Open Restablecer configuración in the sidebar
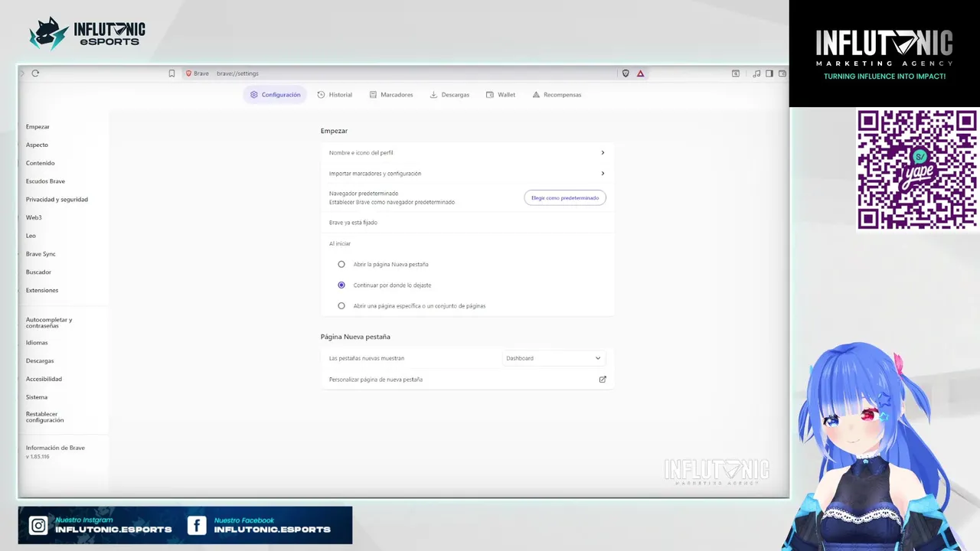Viewport: 980px width, 551px height. click(44, 417)
